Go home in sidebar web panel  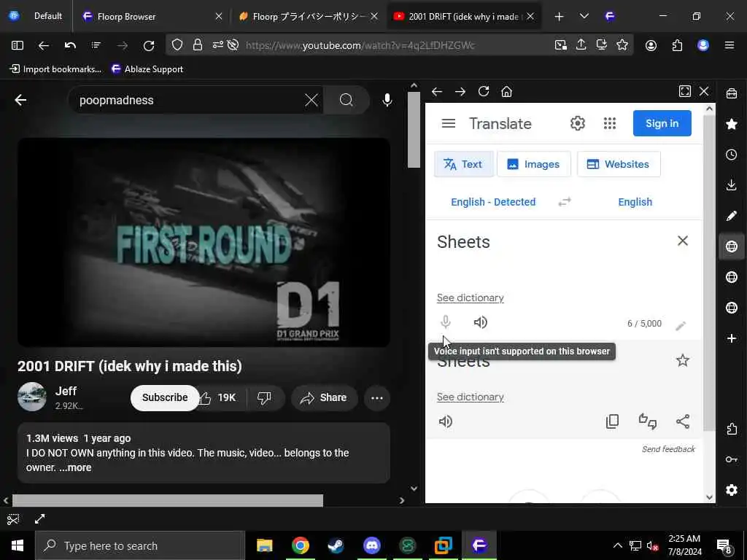506,91
